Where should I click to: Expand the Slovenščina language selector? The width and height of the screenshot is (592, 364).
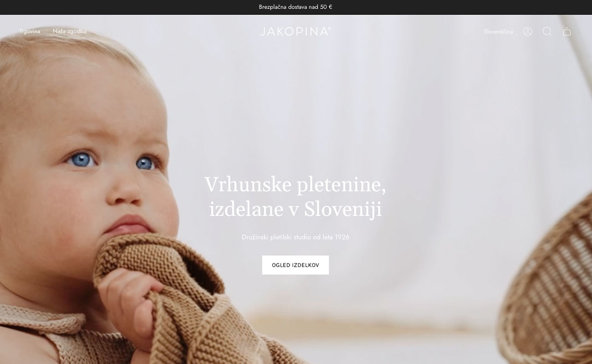(x=498, y=31)
